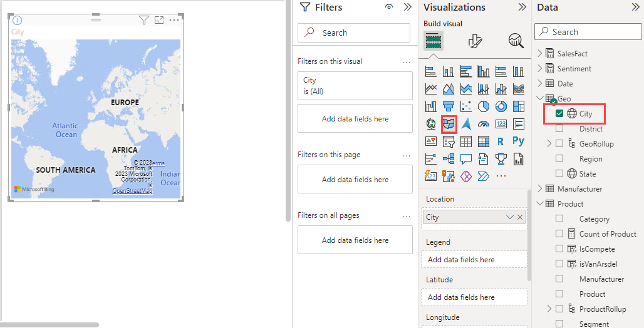Check the Category field checkbox

[x=559, y=218]
